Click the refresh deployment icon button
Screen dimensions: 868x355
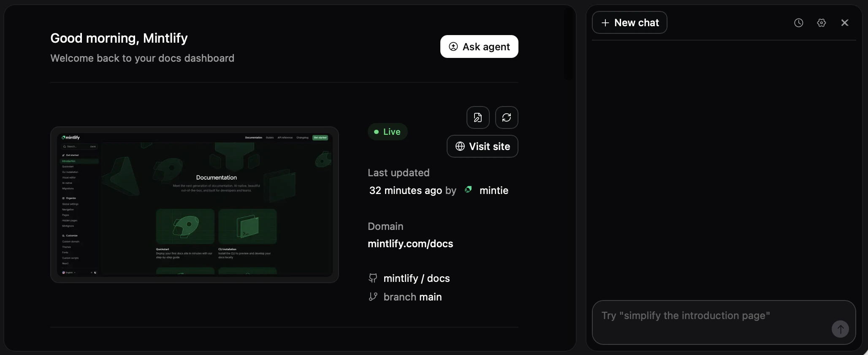507,117
